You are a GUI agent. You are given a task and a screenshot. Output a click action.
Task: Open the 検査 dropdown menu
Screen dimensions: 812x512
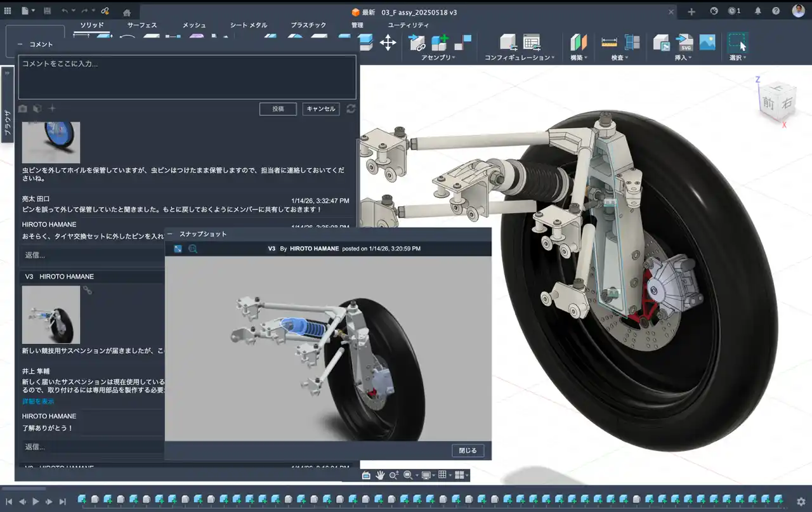619,58
